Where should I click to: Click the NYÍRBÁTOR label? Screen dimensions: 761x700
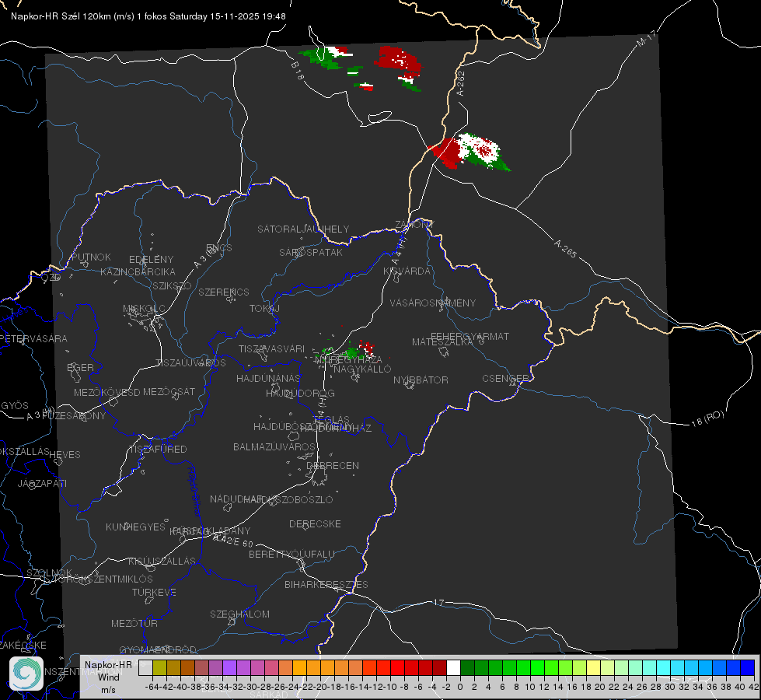(x=421, y=380)
